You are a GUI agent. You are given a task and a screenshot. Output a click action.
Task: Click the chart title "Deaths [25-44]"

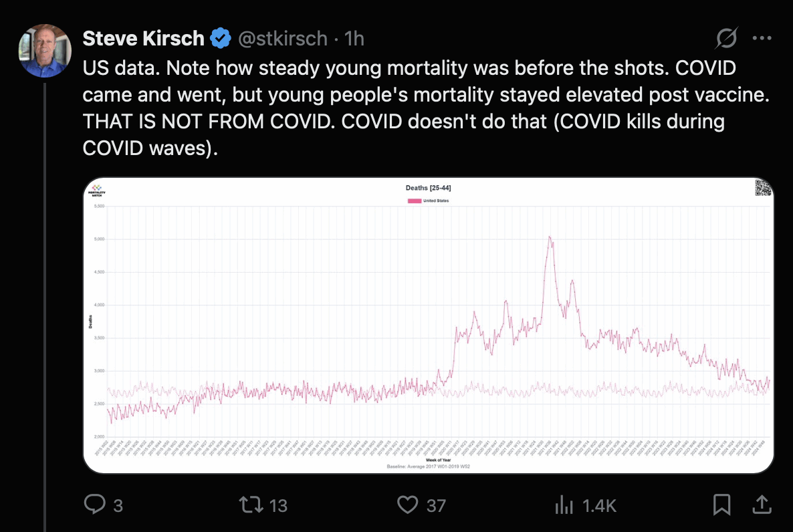click(428, 188)
